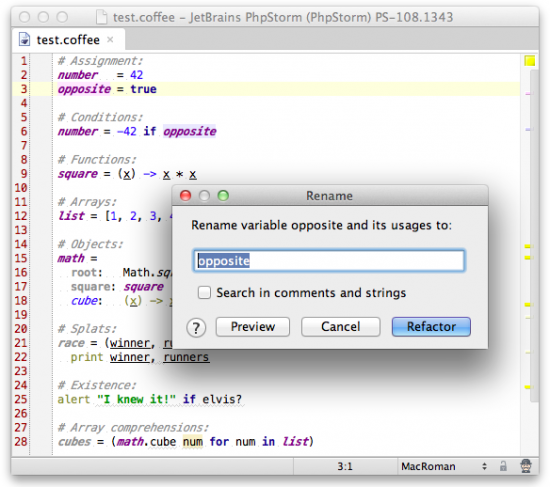This screenshot has height=487, width=550.
Task: Click the 3:1 cursor position indicator
Action: coord(345,466)
